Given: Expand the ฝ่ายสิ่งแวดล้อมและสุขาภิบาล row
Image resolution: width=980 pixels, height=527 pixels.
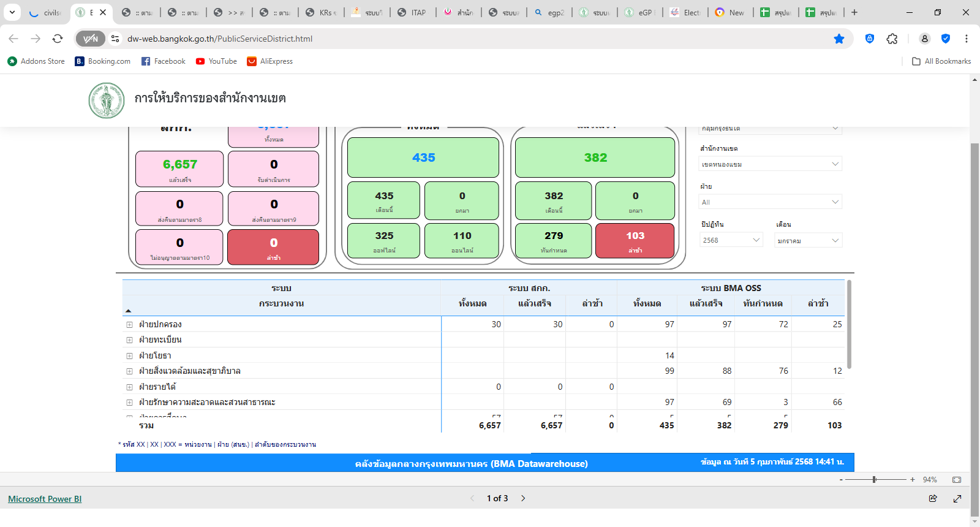Looking at the screenshot, I should click(130, 371).
